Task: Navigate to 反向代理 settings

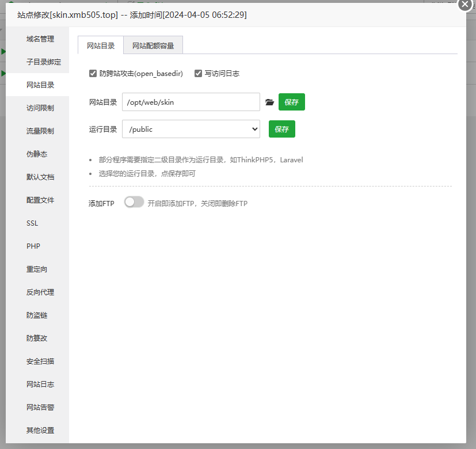Action: click(40, 292)
